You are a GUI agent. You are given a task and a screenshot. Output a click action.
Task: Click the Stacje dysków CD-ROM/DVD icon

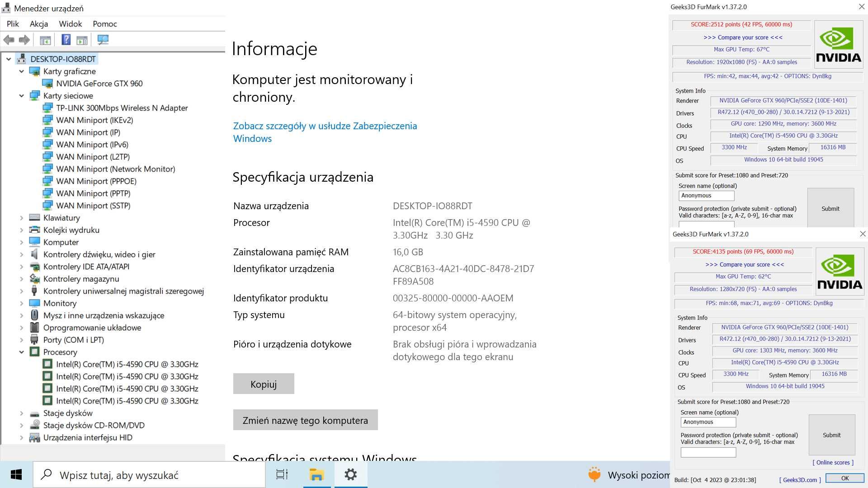34,425
